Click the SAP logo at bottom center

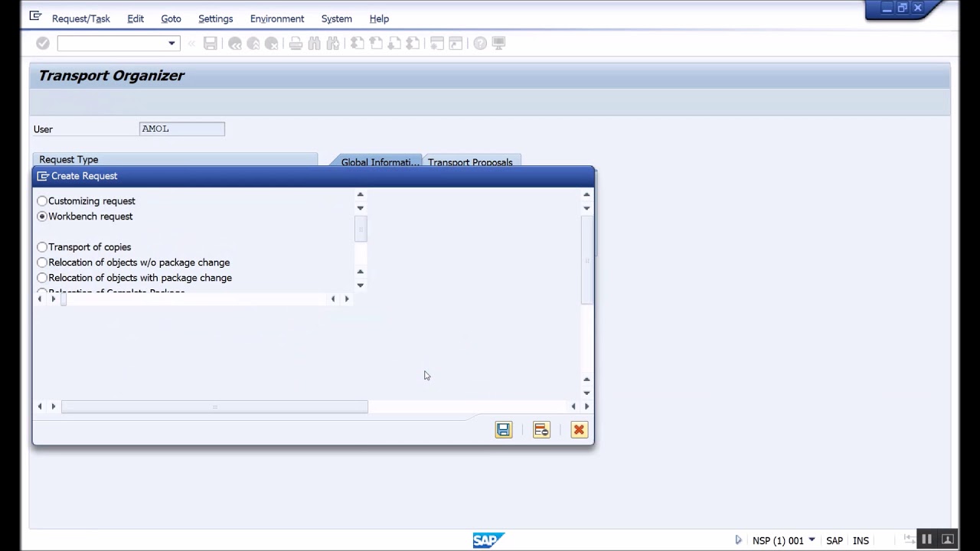click(x=488, y=540)
